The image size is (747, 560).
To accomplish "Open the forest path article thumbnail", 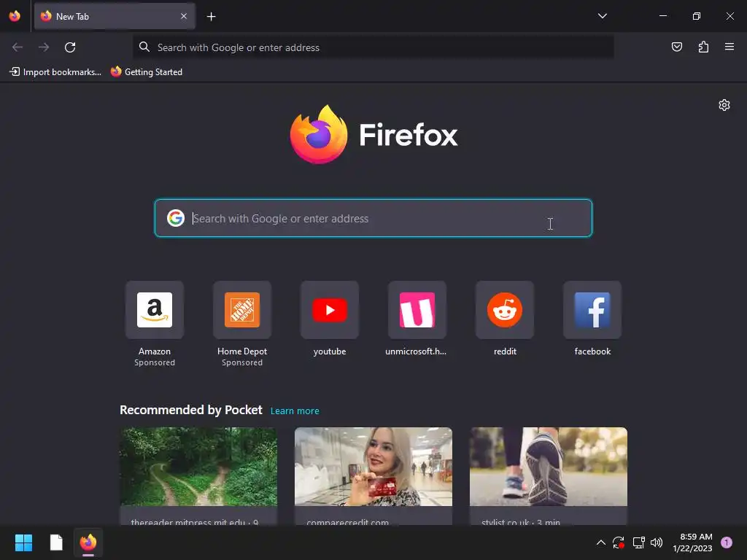I will point(198,467).
